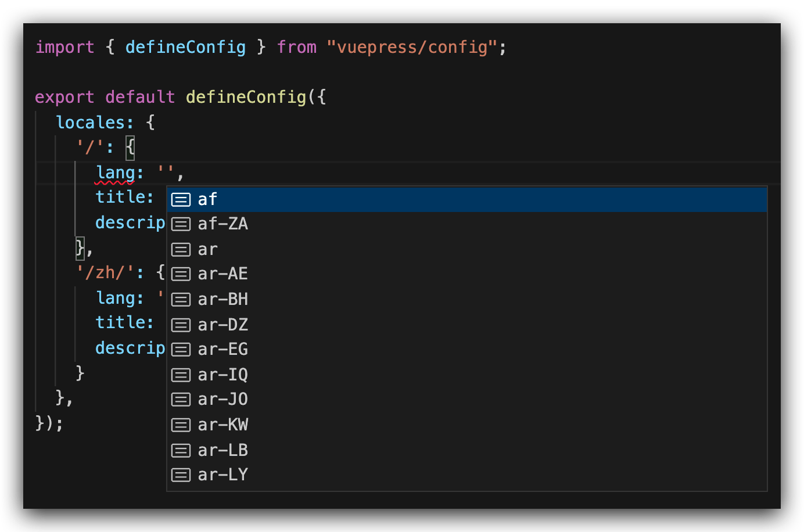The image size is (804, 532).
Task: Select the 'ar-LB' locale suggestion
Action: tap(222, 450)
